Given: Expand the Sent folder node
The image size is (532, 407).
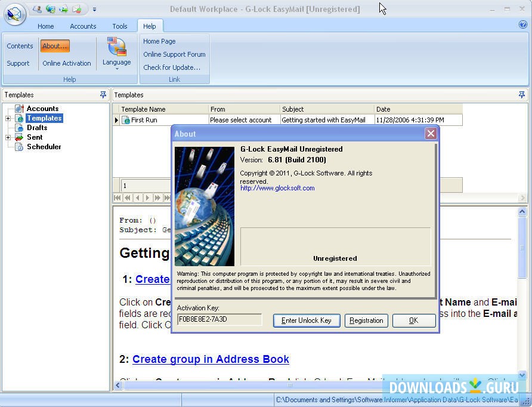Looking at the screenshot, I should click(x=8, y=137).
